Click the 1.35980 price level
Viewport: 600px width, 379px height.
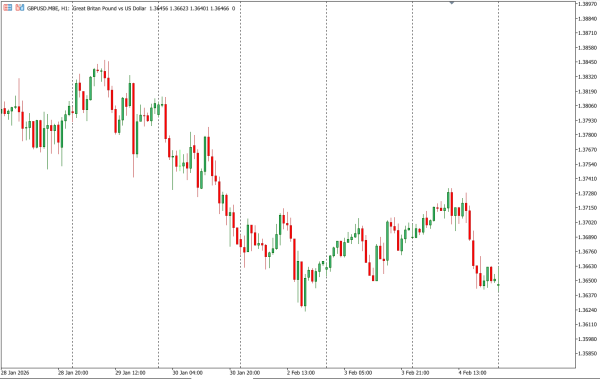point(588,339)
